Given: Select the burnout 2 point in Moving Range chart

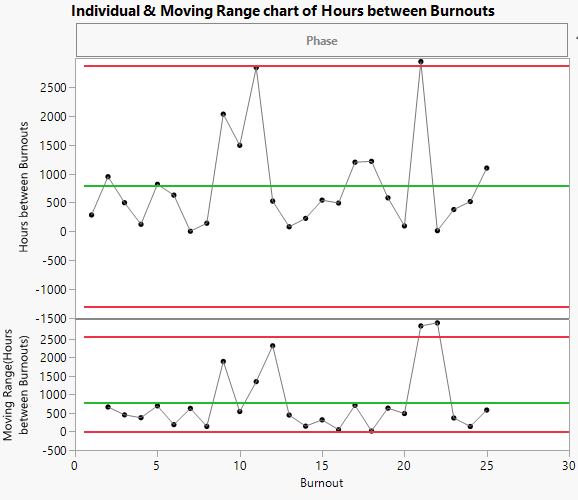Looking at the screenshot, I should point(108,407).
